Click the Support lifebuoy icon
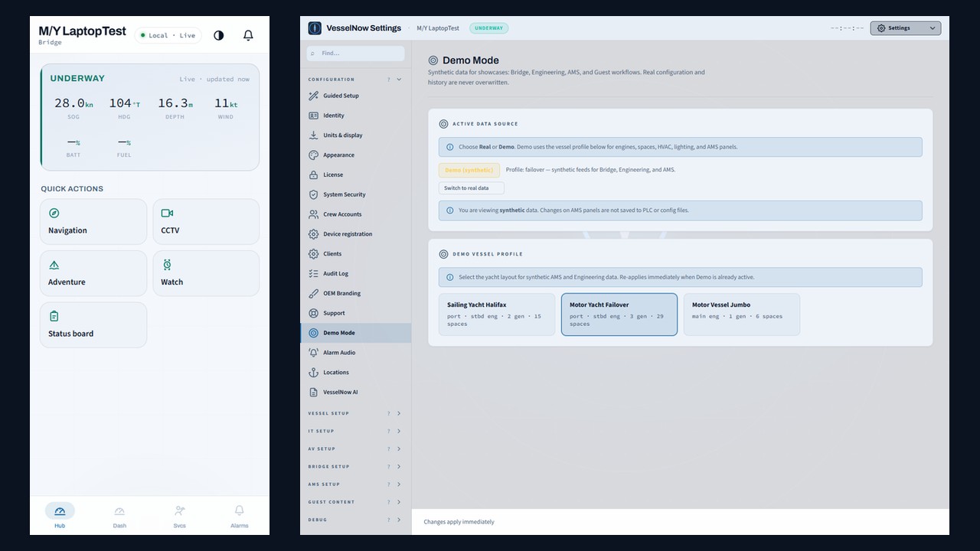Image resolution: width=980 pixels, height=551 pixels. (313, 313)
